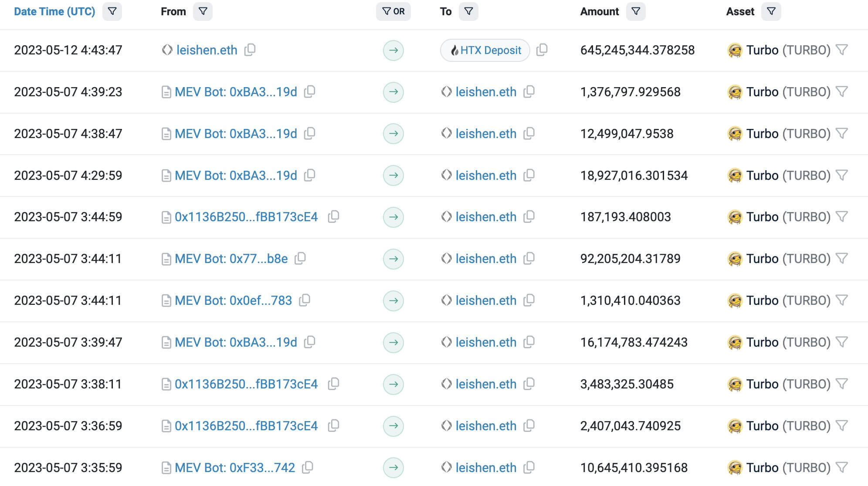Copy MEV Bot 0x0ef...783 address
Image resolution: width=868 pixels, height=486 pixels.
(305, 300)
